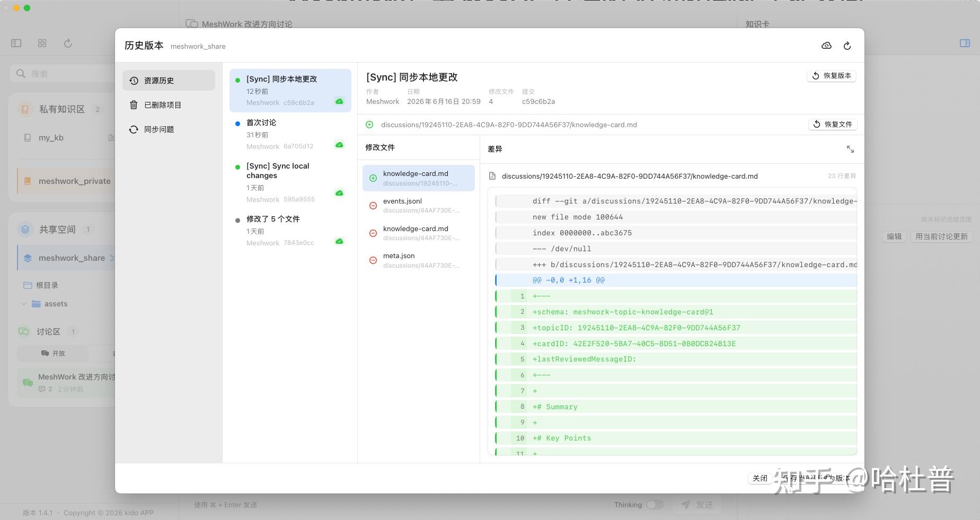Click cloud synced icon on commit 6a705d12

coord(339,145)
